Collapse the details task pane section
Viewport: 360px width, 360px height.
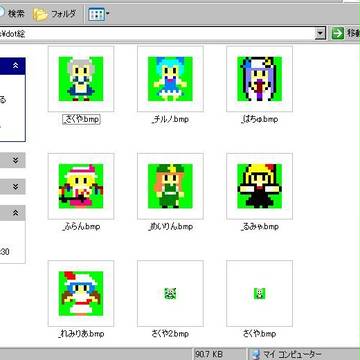(x=16, y=213)
